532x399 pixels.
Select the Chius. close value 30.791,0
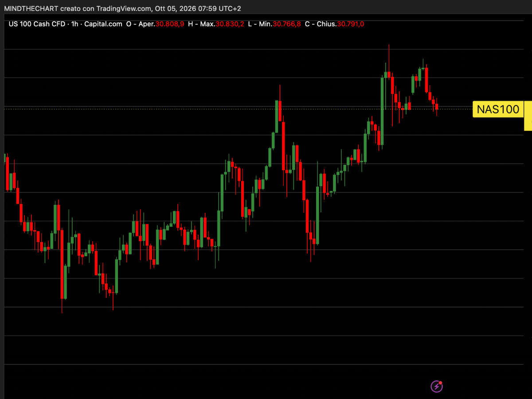pos(350,24)
